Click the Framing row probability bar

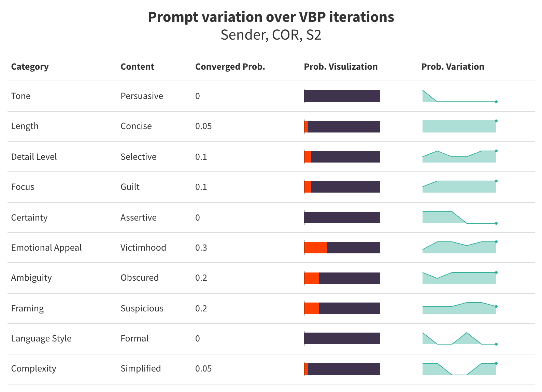click(342, 308)
